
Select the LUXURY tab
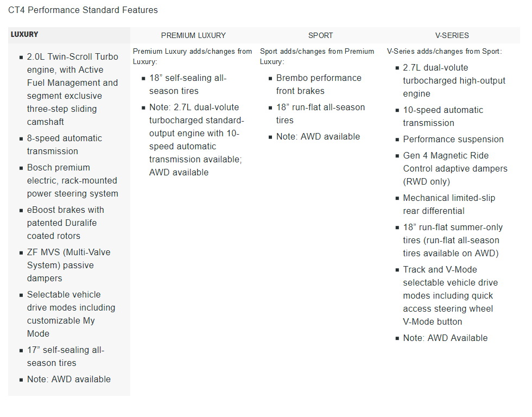pyautogui.click(x=25, y=34)
